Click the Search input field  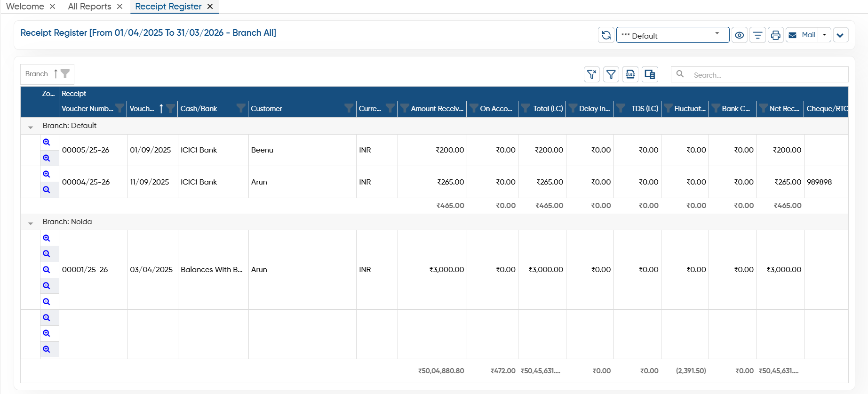760,75
